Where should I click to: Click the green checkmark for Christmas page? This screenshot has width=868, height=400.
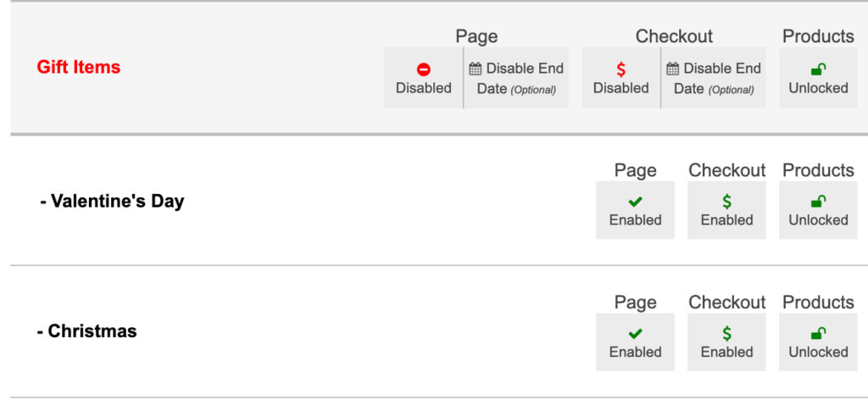click(635, 334)
